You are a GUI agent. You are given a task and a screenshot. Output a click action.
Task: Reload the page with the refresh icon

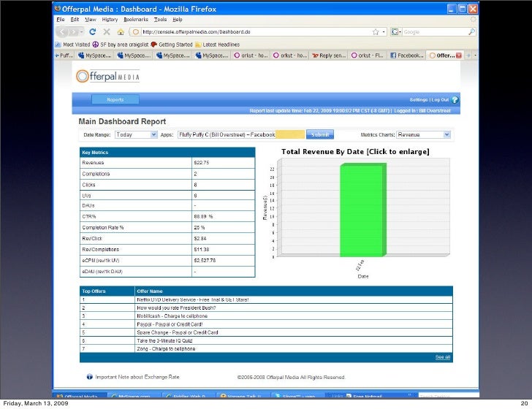tap(92, 32)
